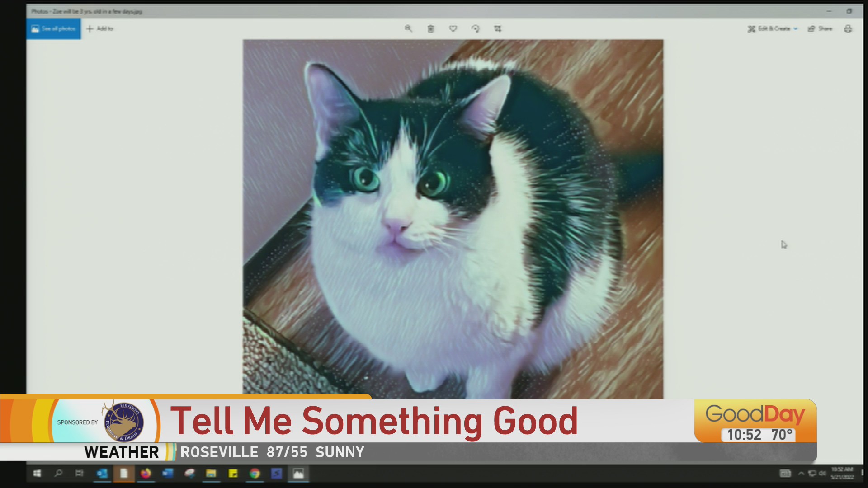Print the photo using printer icon
This screenshot has height=488, width=868.
tap(848, 28)
